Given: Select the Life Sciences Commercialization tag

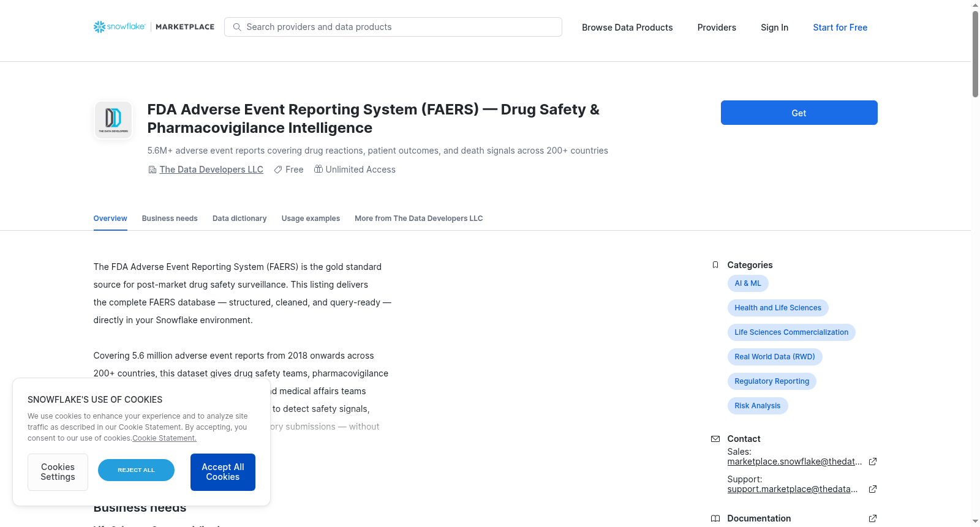Looking at the screenshot, I should coord(791,332).
